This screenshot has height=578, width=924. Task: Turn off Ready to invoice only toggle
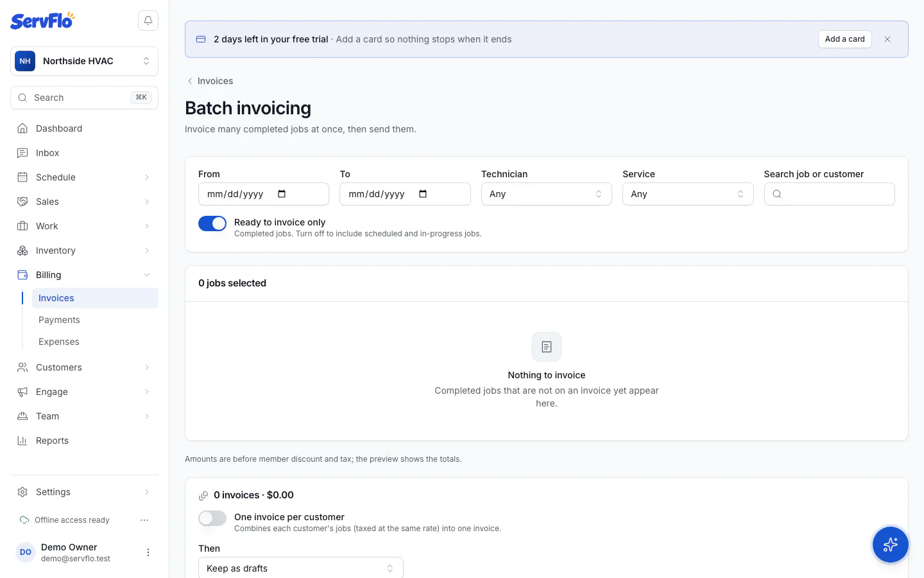coord(212,223)
